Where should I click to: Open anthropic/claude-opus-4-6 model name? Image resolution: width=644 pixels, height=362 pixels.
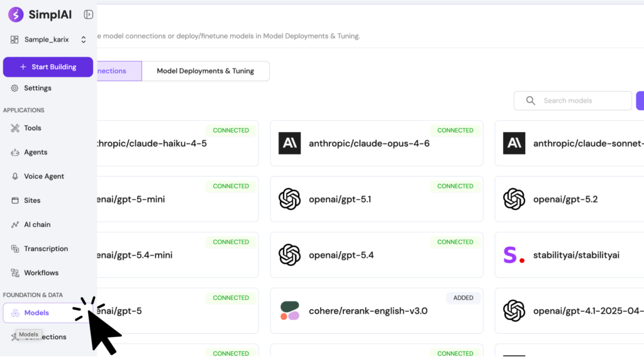pyautogui.click(x=369, y=143)
